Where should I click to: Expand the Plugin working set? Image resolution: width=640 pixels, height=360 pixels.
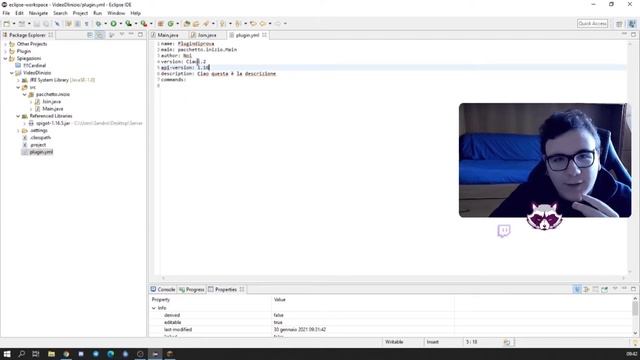tap(5, 51)
